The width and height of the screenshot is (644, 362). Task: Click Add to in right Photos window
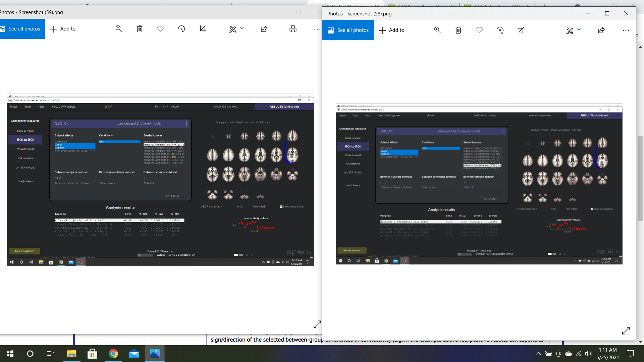392,30
